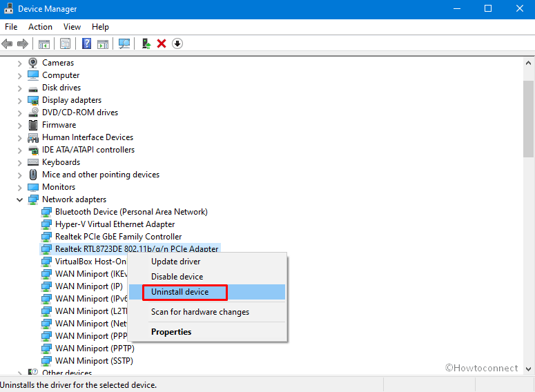Image resolution: width=535 pixels, height=392 pixels.
Task: Click the Display adapters category icon
Action: point(33,100)
